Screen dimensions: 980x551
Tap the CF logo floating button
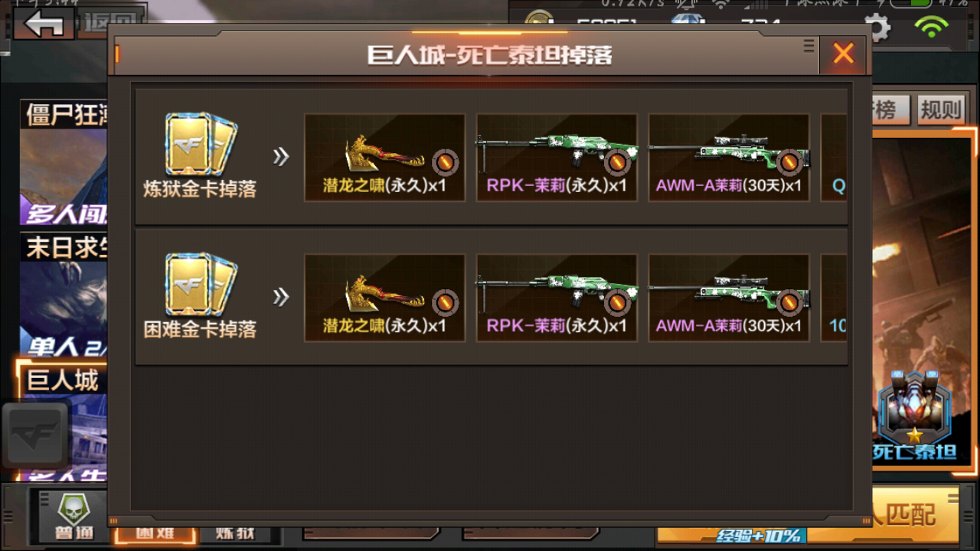tap(35, 435)
